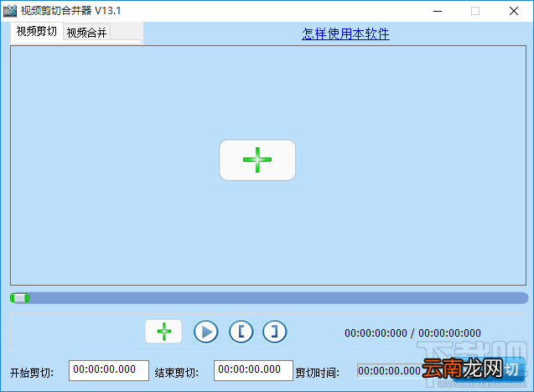Open the 怎样使用本软件 help link
534x392 pixels.
(x=345, y=34)
